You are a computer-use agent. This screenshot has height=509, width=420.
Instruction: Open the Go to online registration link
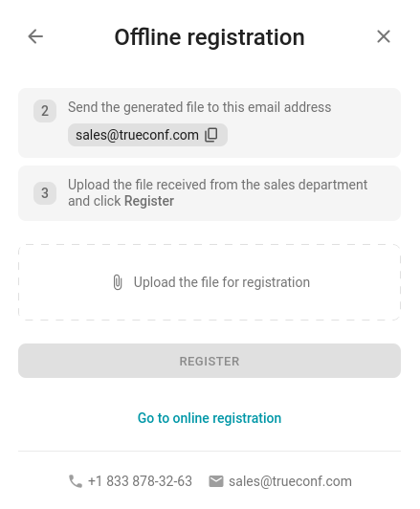click(x=210, y=418)
